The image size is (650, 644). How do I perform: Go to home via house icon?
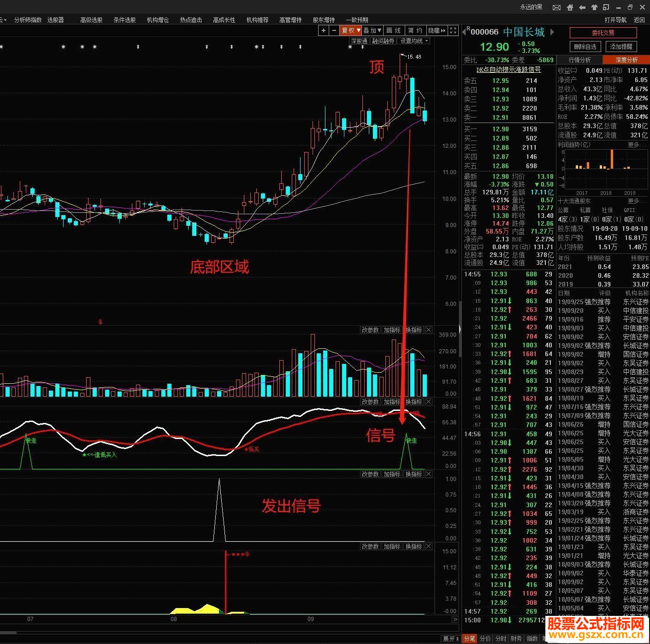570,7
